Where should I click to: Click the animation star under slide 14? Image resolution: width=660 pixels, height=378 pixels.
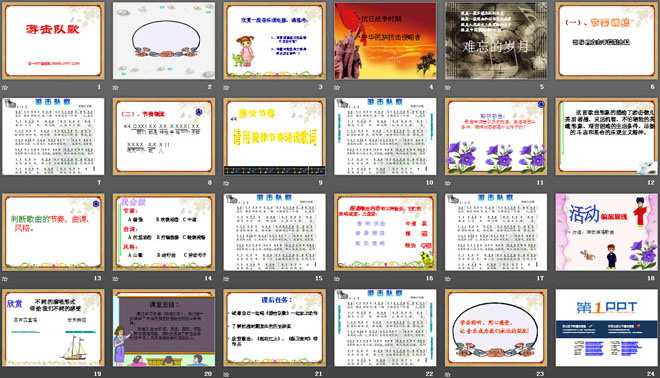pos(116,279)
